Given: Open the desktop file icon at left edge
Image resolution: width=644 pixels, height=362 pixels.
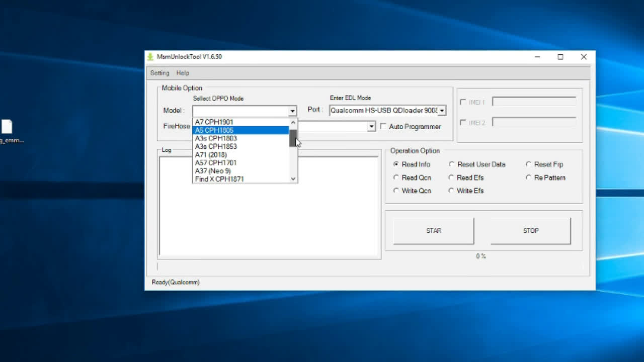Looking at the screenshot, I should click(x=7, y=126).
